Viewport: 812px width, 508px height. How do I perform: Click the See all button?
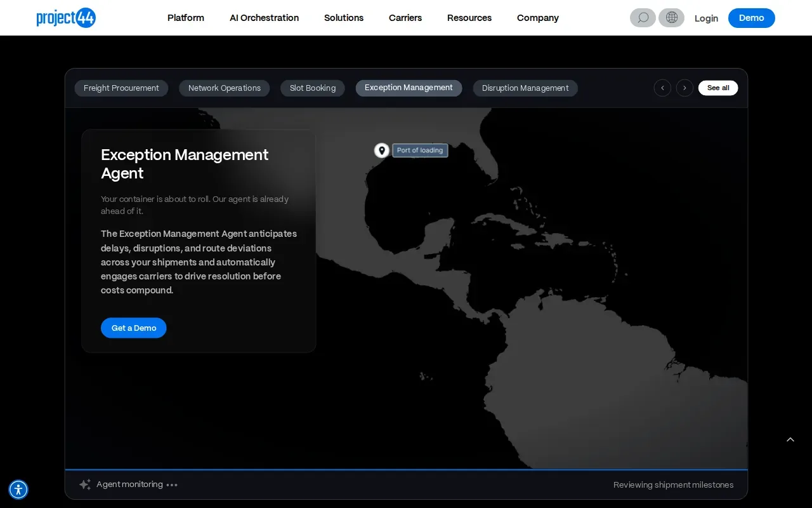718,88
